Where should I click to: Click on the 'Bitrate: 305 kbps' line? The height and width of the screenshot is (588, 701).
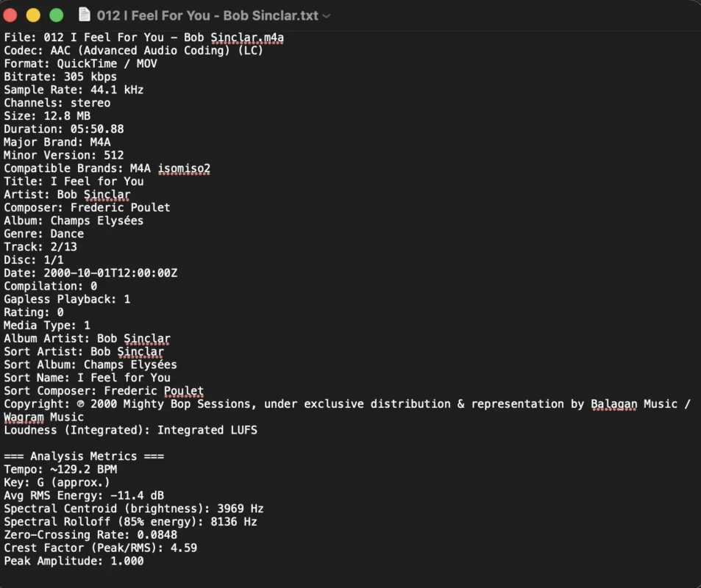[x=60, y=76]
